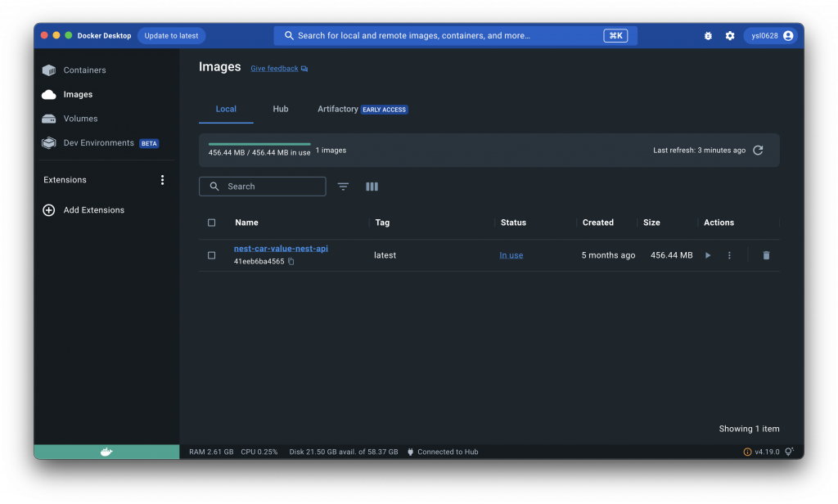Click RAM 2.61 GB status entry

[x=211, y=452]
